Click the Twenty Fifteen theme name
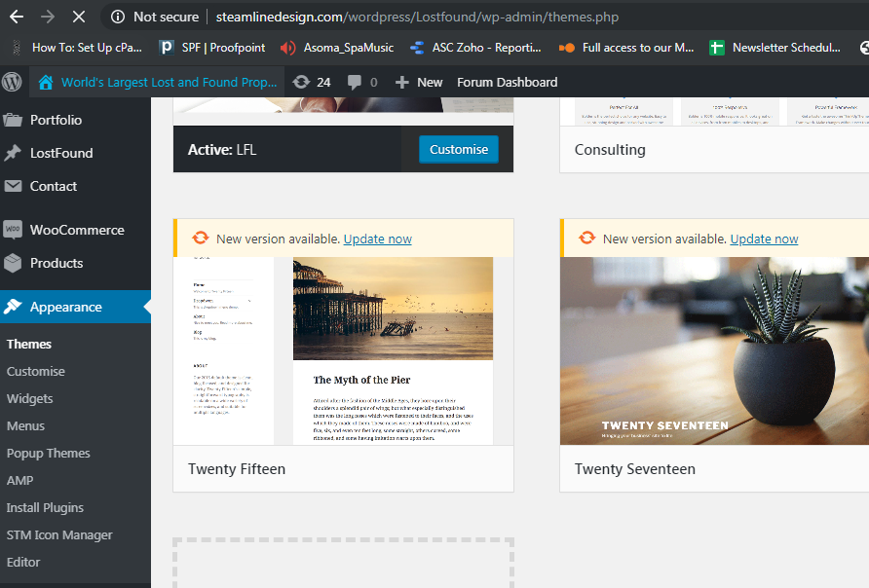Screen dimensions: 869x588 [237, 468]
